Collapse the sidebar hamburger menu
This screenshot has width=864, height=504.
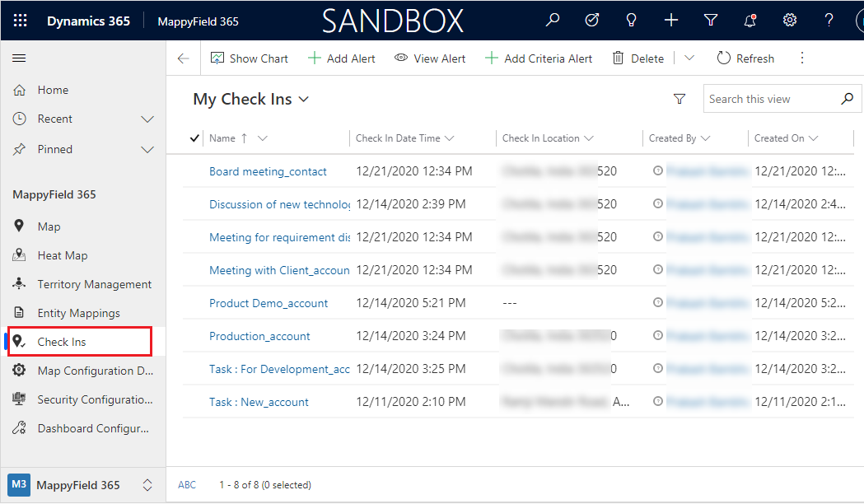click(x=19, y=58)
